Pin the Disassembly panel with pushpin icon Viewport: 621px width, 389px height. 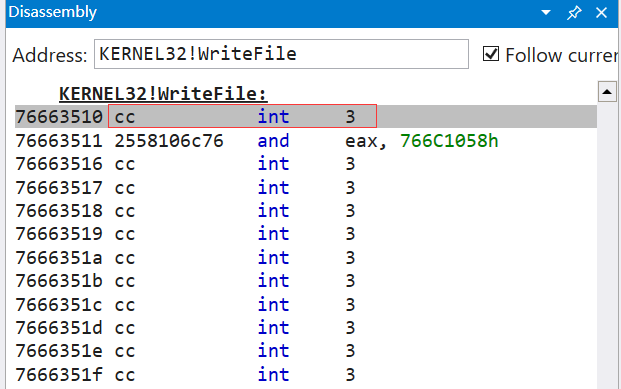(x=574, y=13)
